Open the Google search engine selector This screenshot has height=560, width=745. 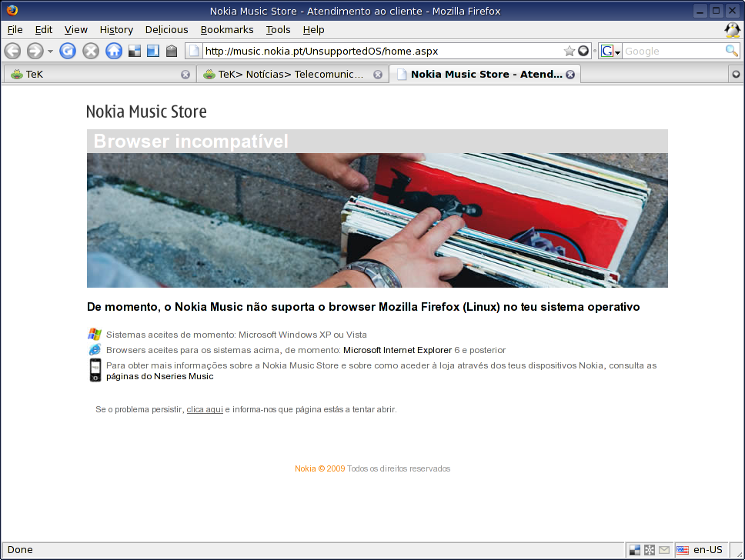pos(610,51)
